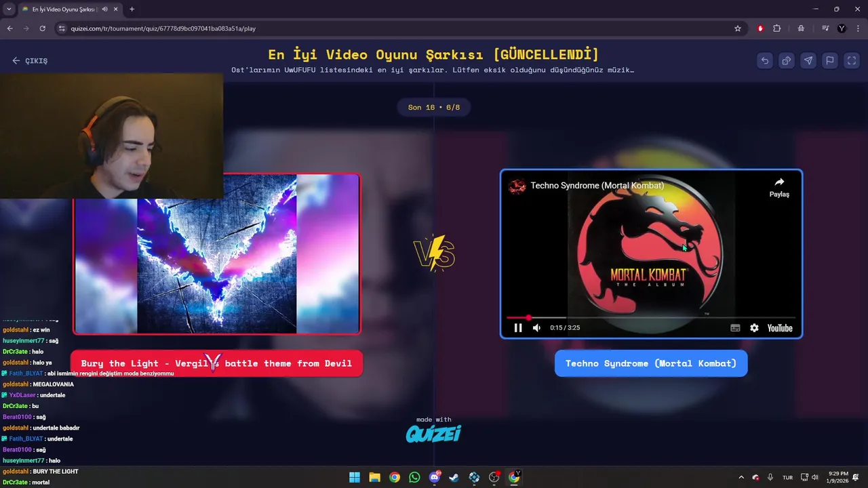Open a new browser tab
Image resolution: width=868 pixels, height=488 pixels.
(132, 9)
